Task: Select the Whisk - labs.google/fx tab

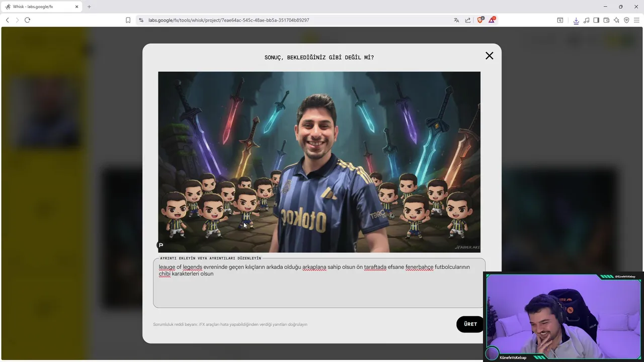Action: coord(41,7)
